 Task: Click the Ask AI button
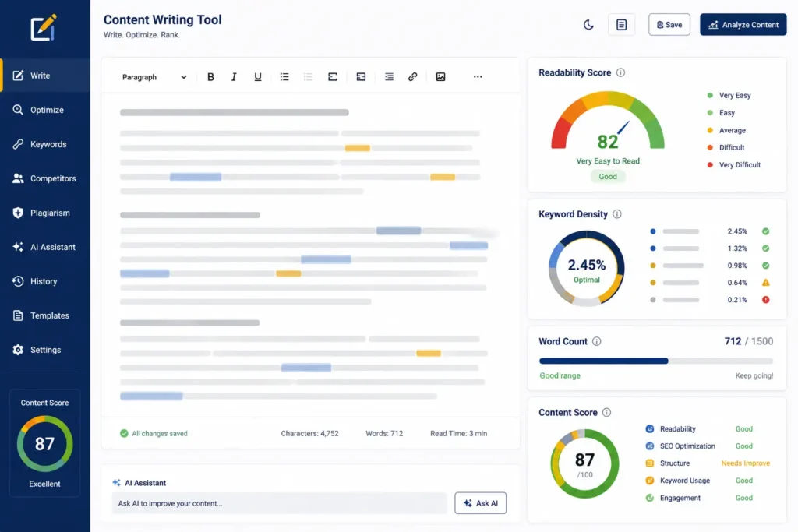click(480, 503)
